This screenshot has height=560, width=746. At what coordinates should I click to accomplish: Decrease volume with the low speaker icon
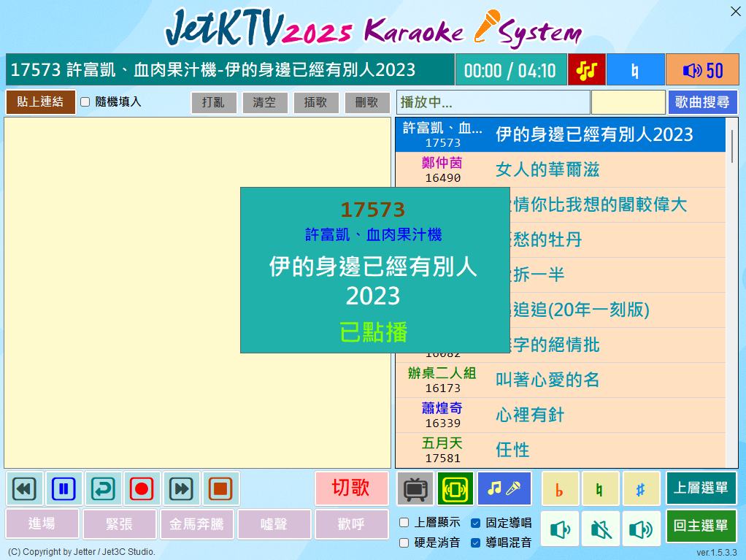pyautogui.click(x=560, y=529)
